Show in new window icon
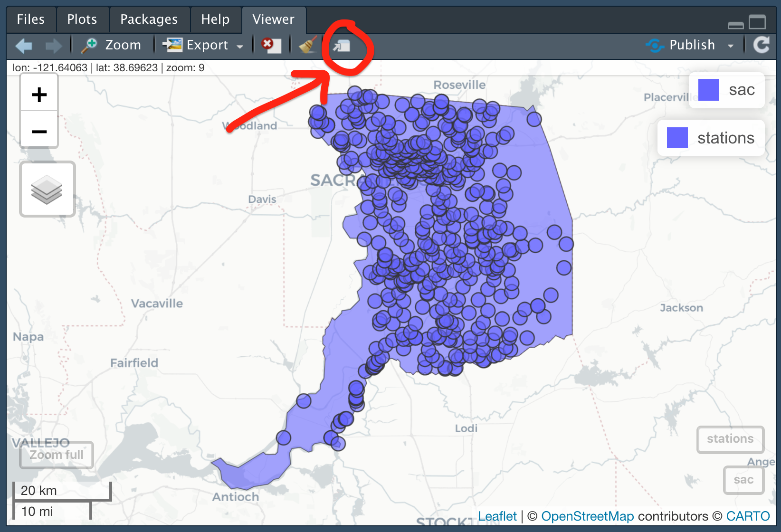Image resolution: width=781 pixels, height=532 pixels. [x=342, y=46]
